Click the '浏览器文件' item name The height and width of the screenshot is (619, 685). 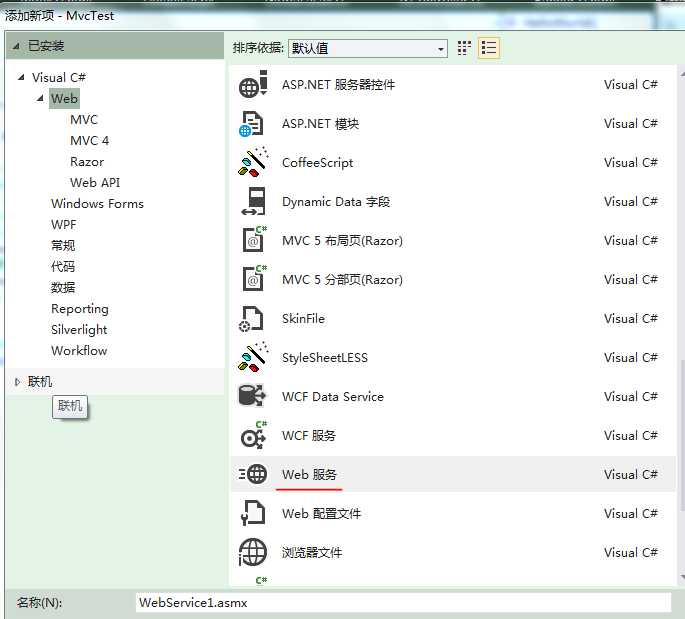[x=312, y=553]
